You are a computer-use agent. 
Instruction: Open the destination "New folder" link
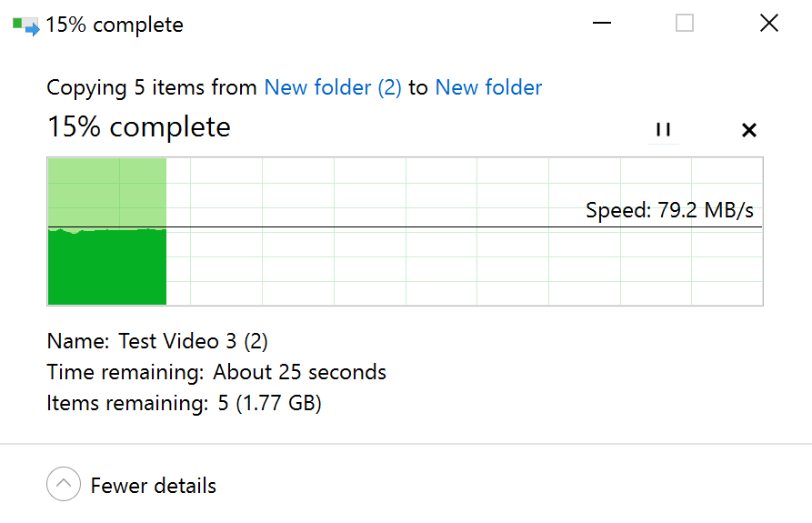[488, 87]
